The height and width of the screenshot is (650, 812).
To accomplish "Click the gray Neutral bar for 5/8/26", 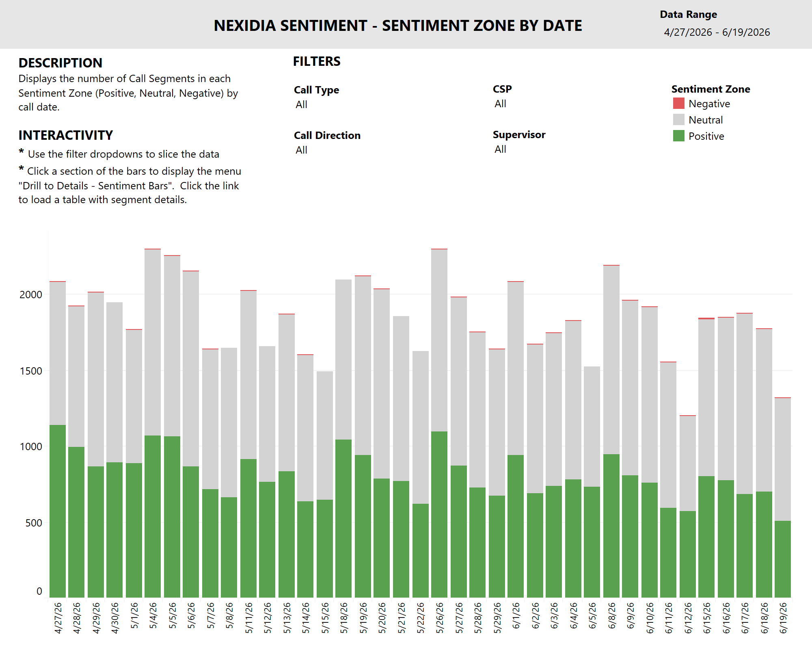I will pos(229,422).
